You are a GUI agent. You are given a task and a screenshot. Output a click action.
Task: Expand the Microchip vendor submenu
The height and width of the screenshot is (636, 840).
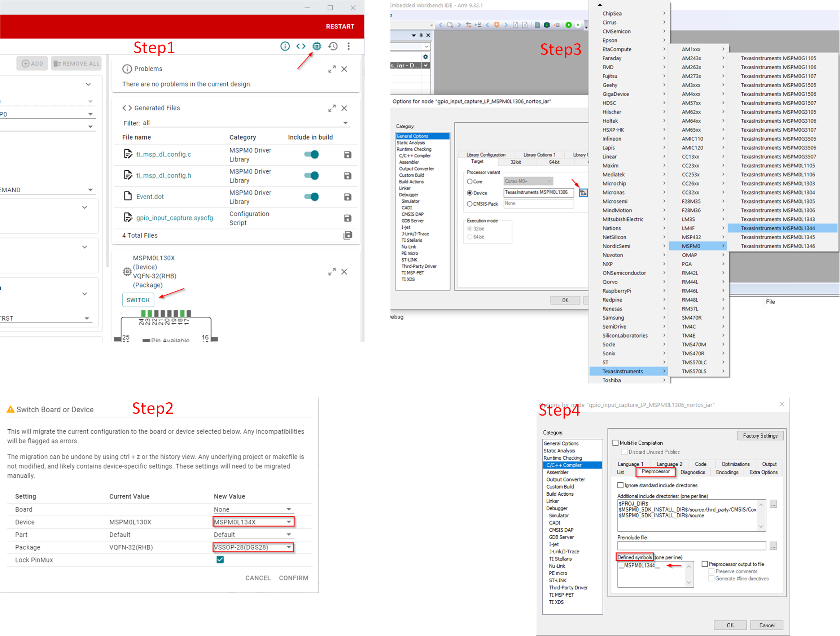pyautogui.click(x=628, y=183)
